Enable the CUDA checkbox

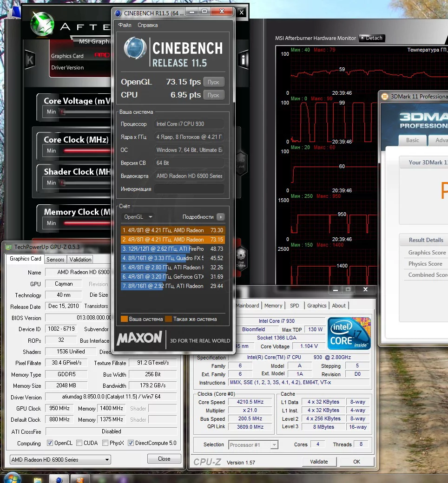pos(79,443)
